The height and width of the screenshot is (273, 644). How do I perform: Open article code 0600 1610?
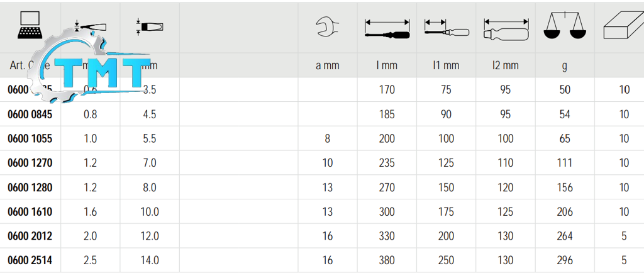pyautogui.click(x=30, y=212)
